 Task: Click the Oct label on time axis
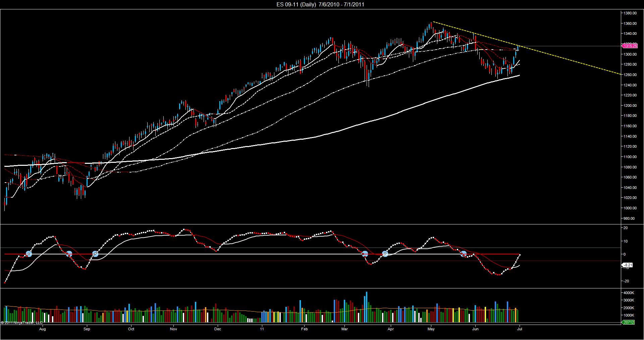tap(131, 329)
